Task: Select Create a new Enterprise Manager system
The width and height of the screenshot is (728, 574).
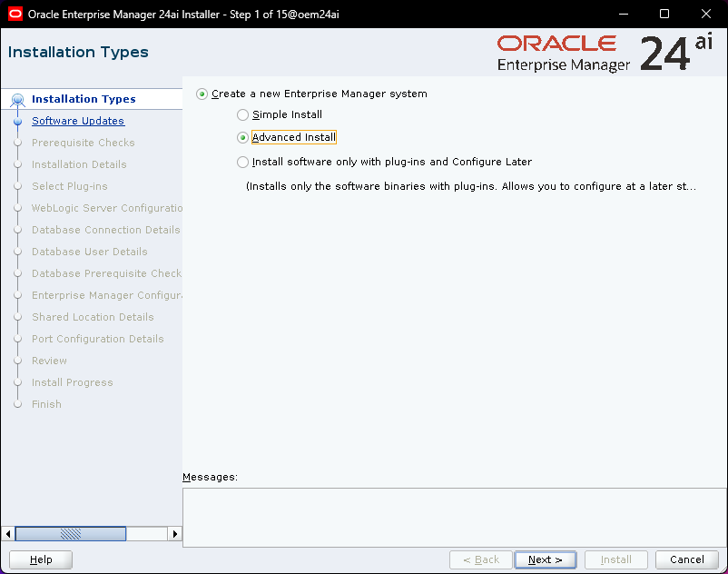Action: click(x=202, y=94)
